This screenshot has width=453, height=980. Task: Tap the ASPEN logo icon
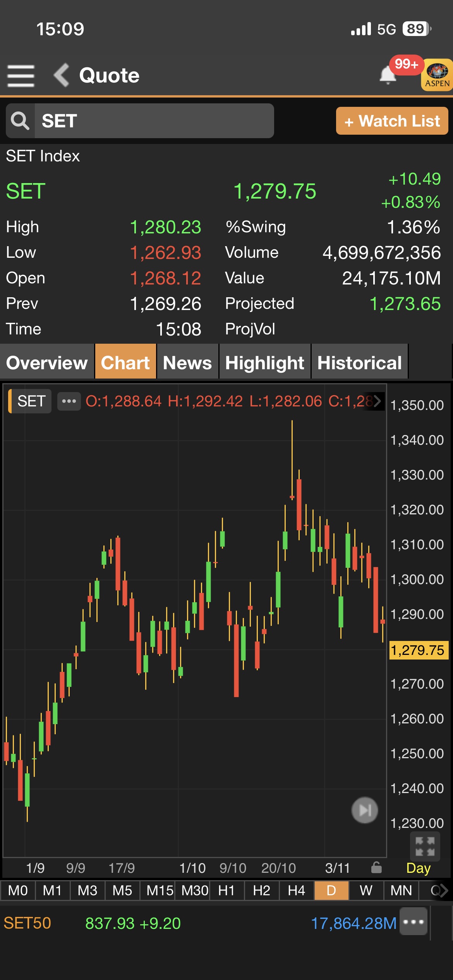437,75
